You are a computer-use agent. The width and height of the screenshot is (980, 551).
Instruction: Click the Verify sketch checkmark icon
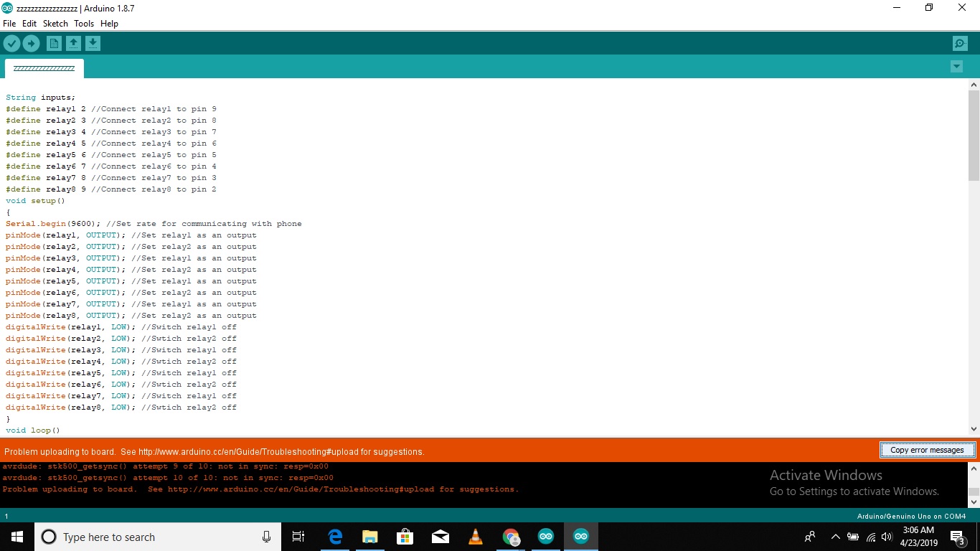pos(11,44)
